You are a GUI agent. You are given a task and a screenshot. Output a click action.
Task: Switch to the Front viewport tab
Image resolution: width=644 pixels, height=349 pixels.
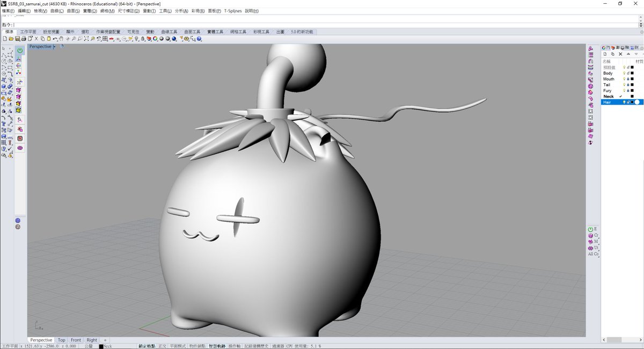click(76, 340)
